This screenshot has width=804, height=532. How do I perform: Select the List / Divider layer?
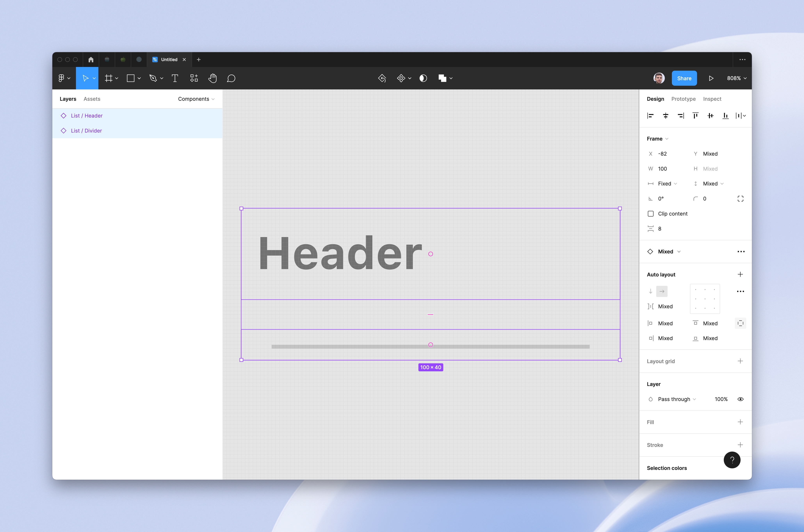coord(86,130)
